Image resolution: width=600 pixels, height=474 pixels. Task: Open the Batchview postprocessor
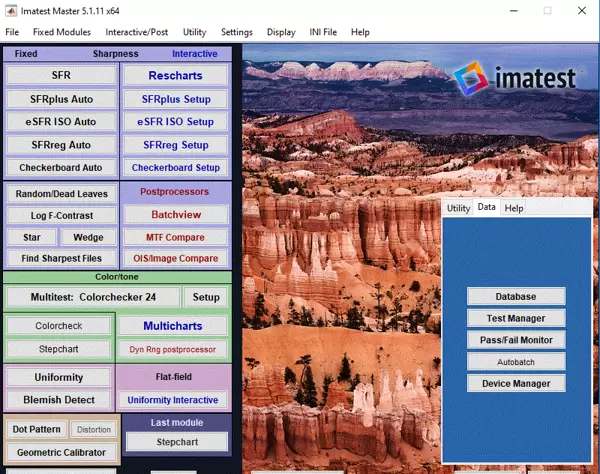[175, 214]
